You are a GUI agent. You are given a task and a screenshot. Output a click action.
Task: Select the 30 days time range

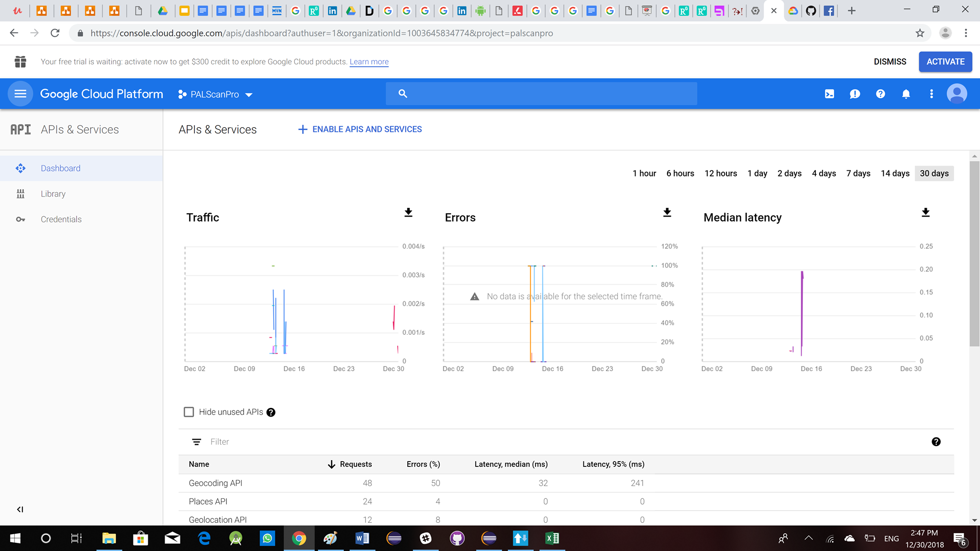click(934, 173)
